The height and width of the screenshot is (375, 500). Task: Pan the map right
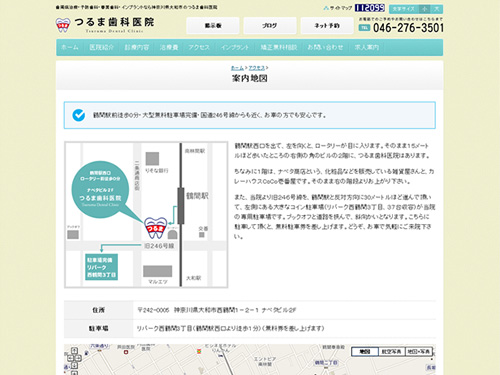click(79, 358)
